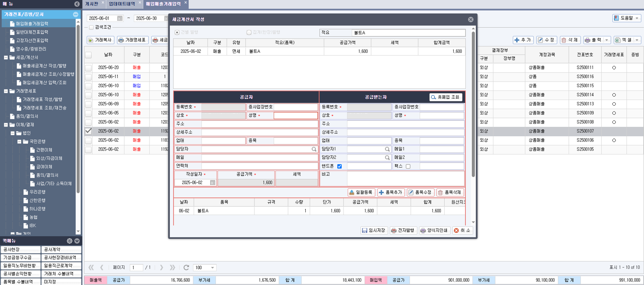
Task: Check the row checkbox for 2025-06-11
Action: click(88, 77)
